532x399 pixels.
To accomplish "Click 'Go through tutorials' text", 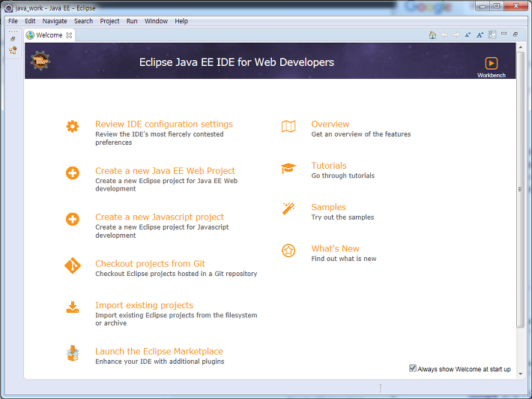I will [x=343, y=175].
